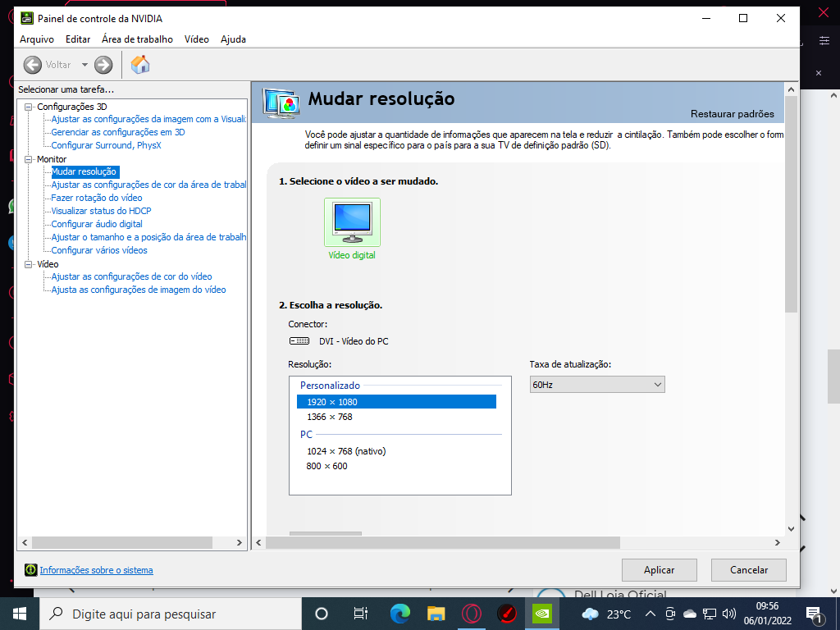Open Ajusta as configurações de imagem do vídeo
Image resolution: width=840 pixels, height=630 pixels.
[139, 290]
